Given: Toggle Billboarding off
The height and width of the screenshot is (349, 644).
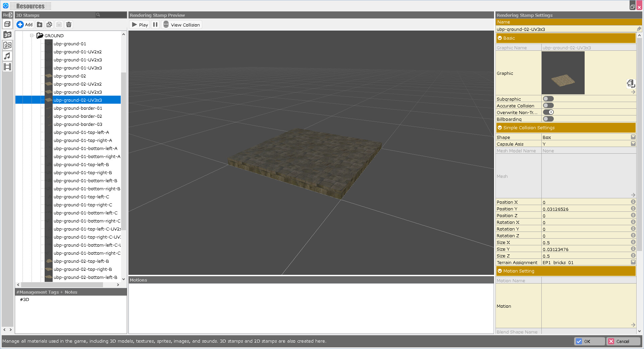Looking at the screenshot, I should [548, 119].
